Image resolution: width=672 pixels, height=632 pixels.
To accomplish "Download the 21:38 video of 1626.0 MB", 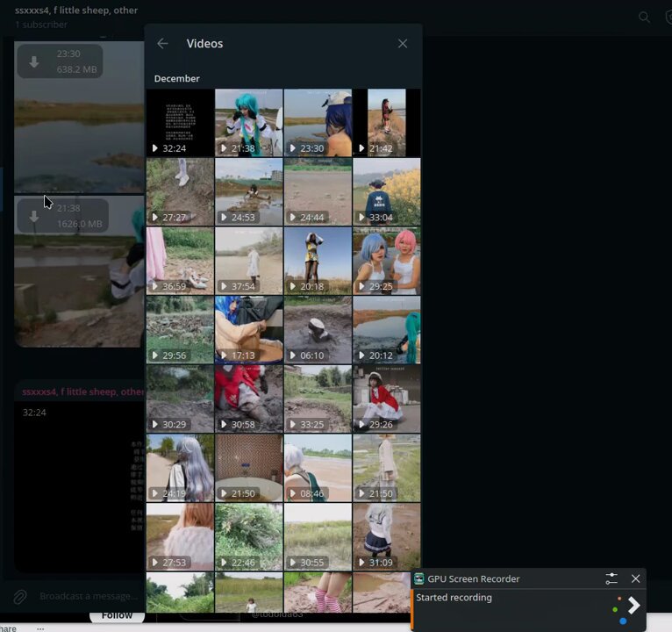I will tap(34, 217).
